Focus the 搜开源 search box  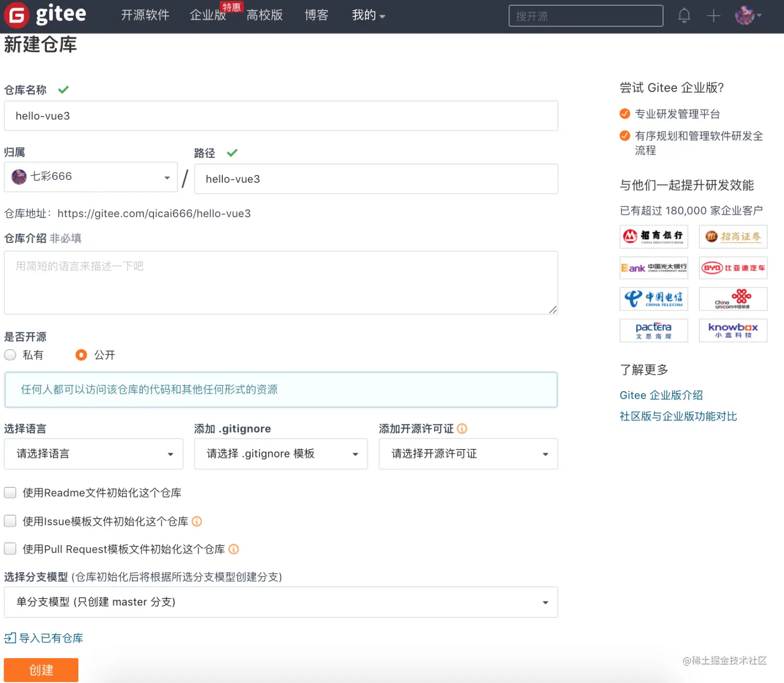[x=586, y=16]
